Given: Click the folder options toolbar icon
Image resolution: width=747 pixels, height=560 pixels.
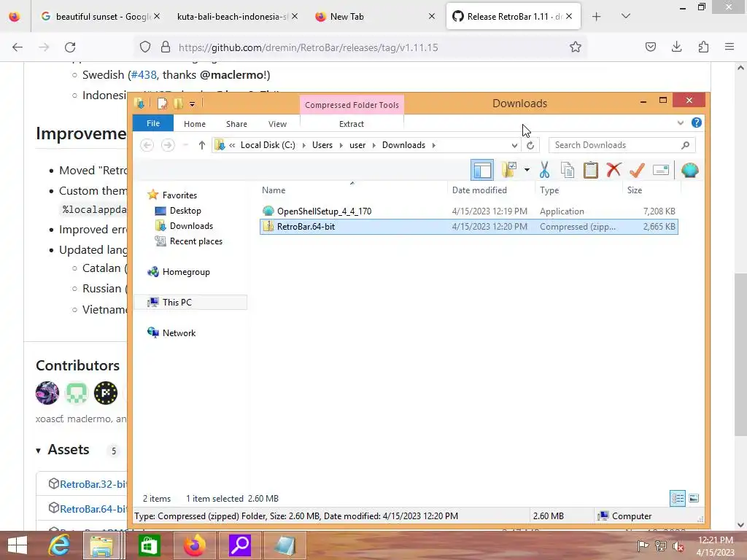Looking at the screenshot, I should pyautogui.click(x=508, y=170).
